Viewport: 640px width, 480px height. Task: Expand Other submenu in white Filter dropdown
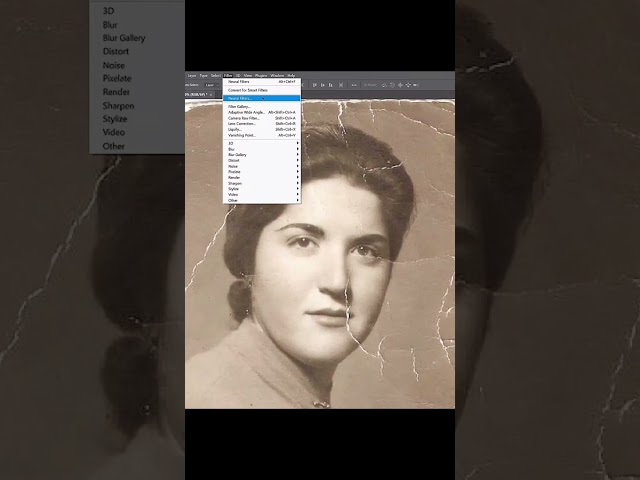(x=262, y=200)
